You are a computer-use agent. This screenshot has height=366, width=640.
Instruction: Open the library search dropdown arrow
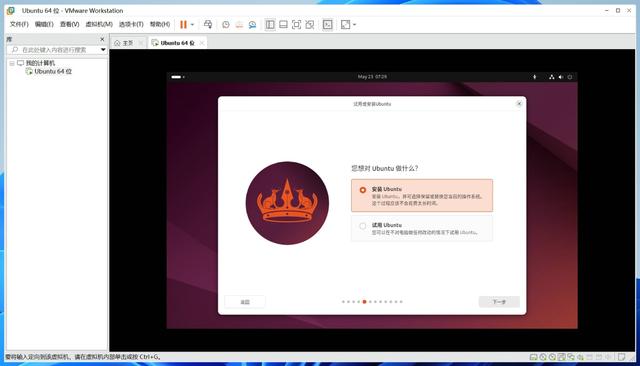pyautogui.click(x=103, y=49)
